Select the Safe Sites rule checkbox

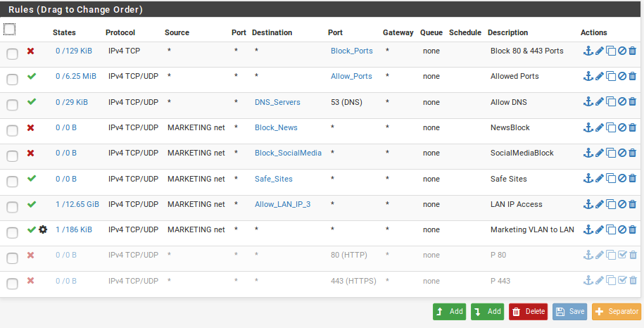tap(13, 182)
